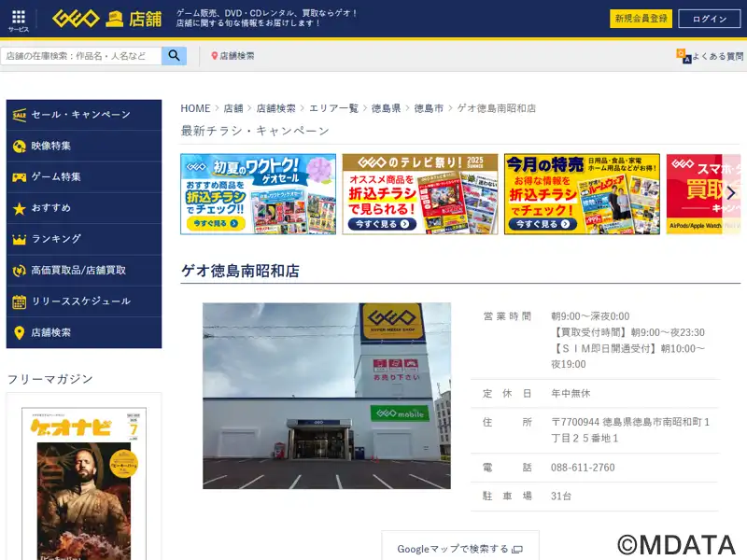Open 映像特集 menu item

tap(84, 147)
